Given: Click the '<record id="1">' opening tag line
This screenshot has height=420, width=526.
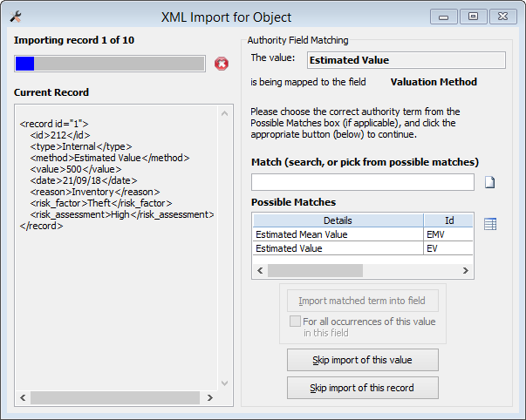Looking at the screenshot, I should click(x=54, y=124).
